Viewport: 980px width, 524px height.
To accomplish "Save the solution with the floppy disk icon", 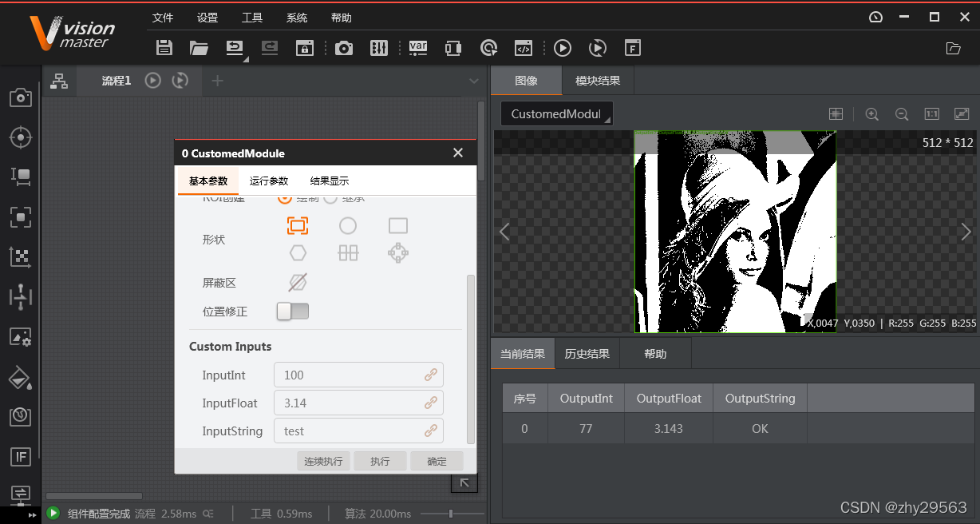I will click(x=164, y=48).
